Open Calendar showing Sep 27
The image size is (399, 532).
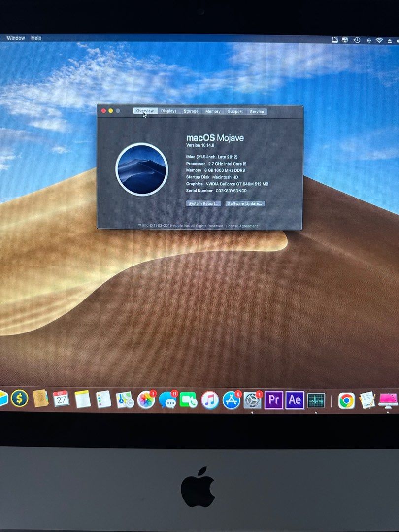61,399
